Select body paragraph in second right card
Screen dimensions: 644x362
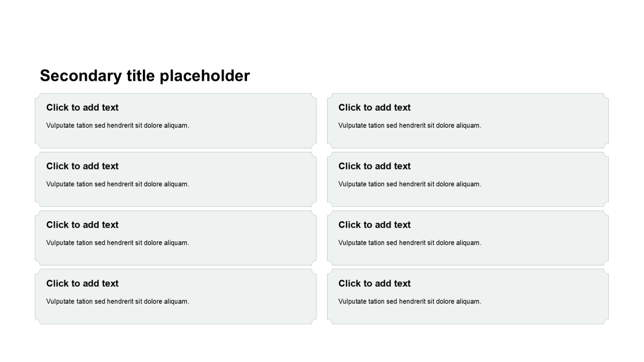click(x=410, y=185)
